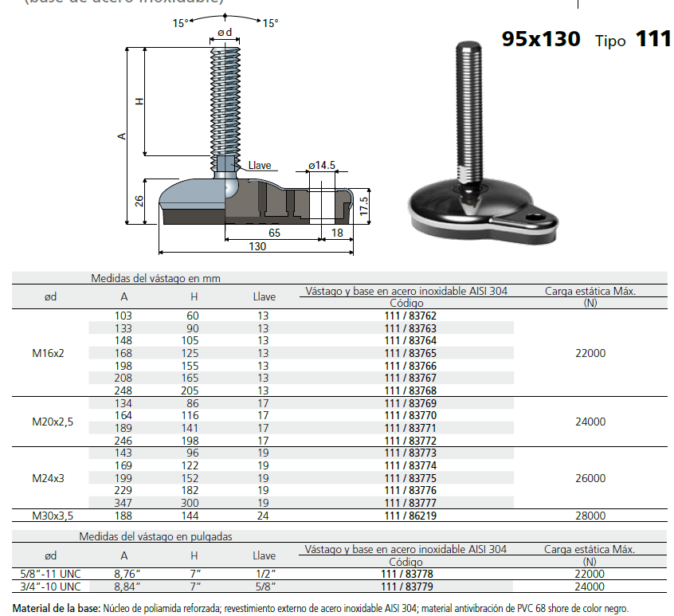Select the M20x2,5 thread size cell
This screenshot has width=674, height=616.
[53, 422]
